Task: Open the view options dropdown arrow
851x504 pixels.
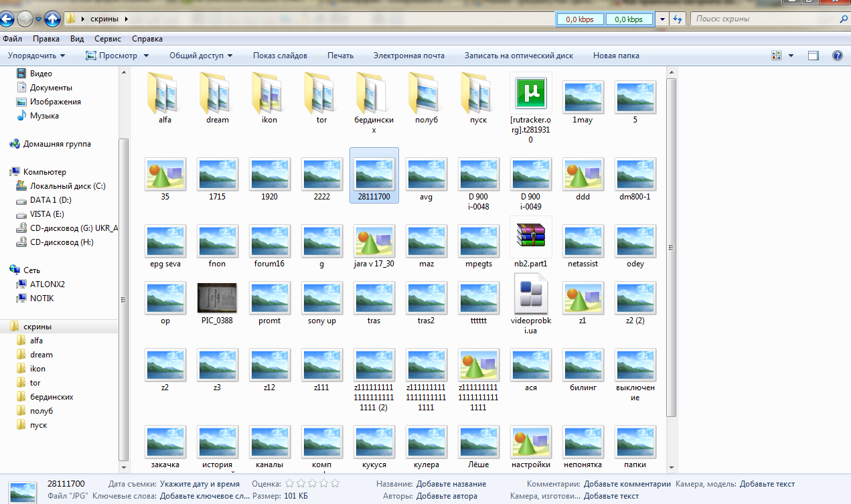Action: click(791, 56)
